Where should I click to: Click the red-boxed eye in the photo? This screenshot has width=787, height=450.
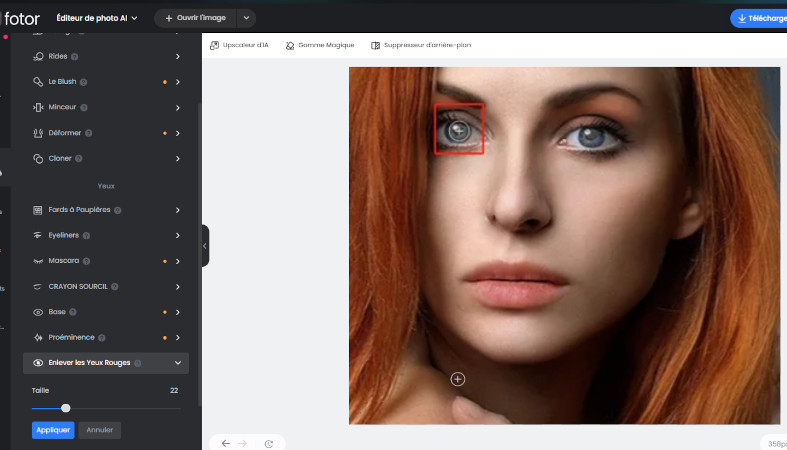[x=459, y=129]
